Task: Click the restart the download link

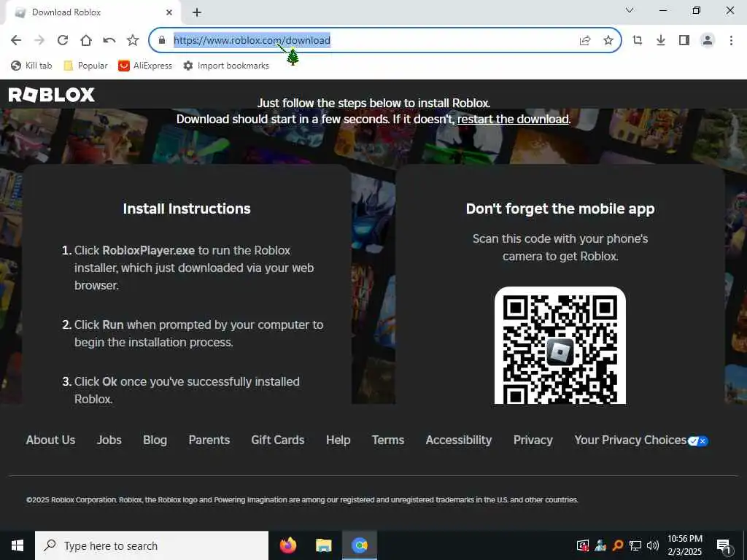Action: pyautogui.click(x=513, y=119)
